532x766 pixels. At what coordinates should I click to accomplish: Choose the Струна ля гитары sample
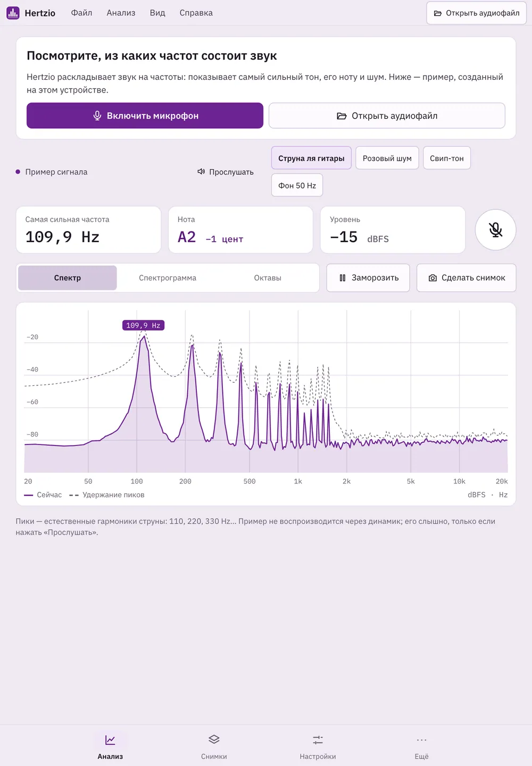311,158
